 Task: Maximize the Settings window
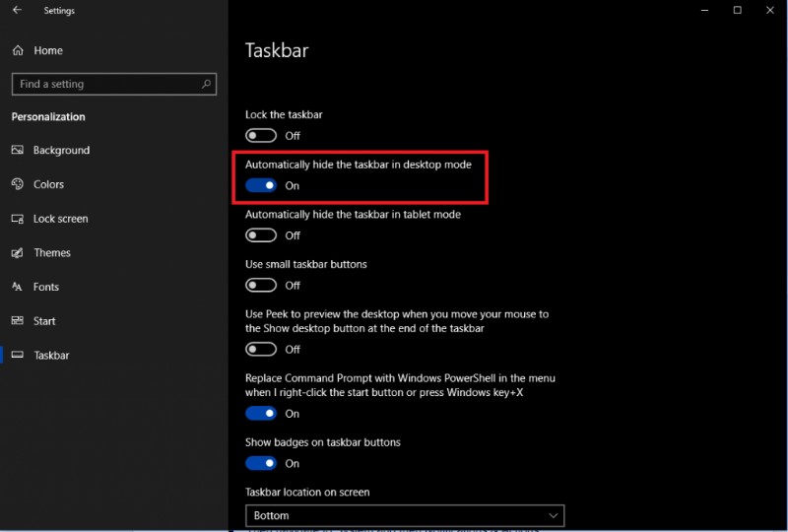[737, 10]
